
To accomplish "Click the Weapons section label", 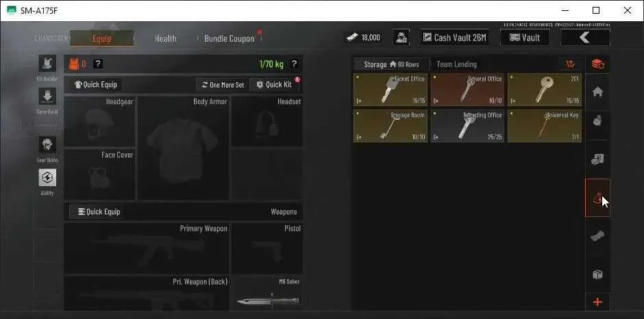I will coord(284,212).
